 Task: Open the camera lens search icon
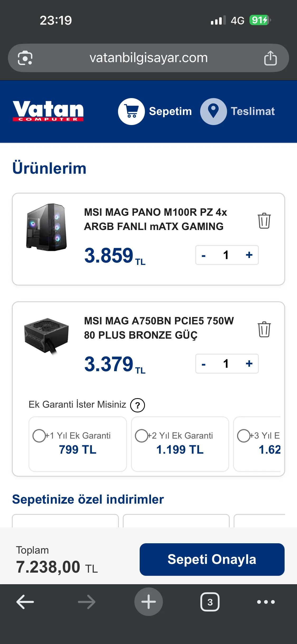tap(25, 58)
